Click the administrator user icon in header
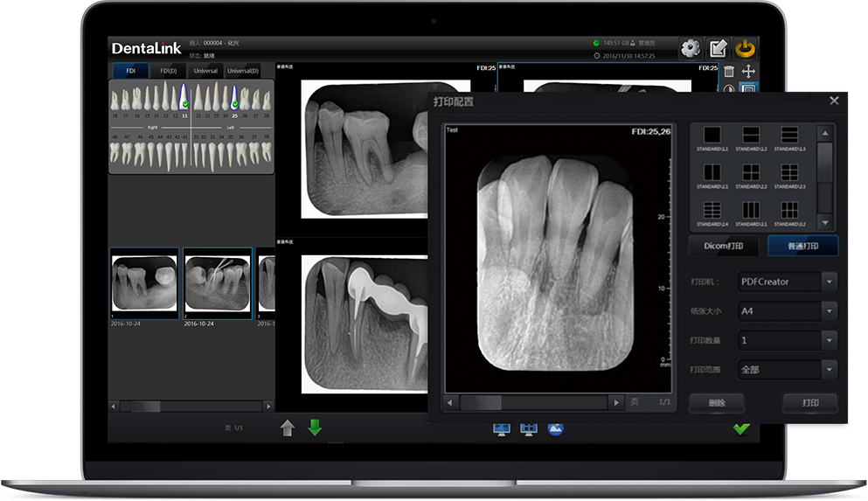The height and width of the screenshot is (501, 868). click(633, 43)
